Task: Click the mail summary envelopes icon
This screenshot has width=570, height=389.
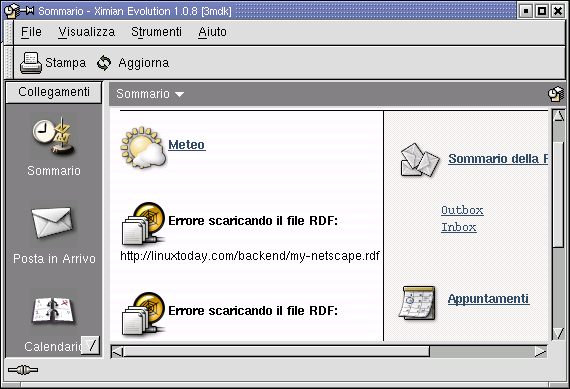Action: pyautogui.click(x=420, y=160)
